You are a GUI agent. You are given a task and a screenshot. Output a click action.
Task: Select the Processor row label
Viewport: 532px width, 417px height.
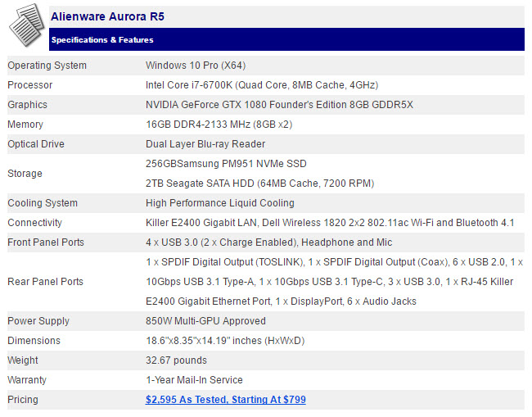29,85
